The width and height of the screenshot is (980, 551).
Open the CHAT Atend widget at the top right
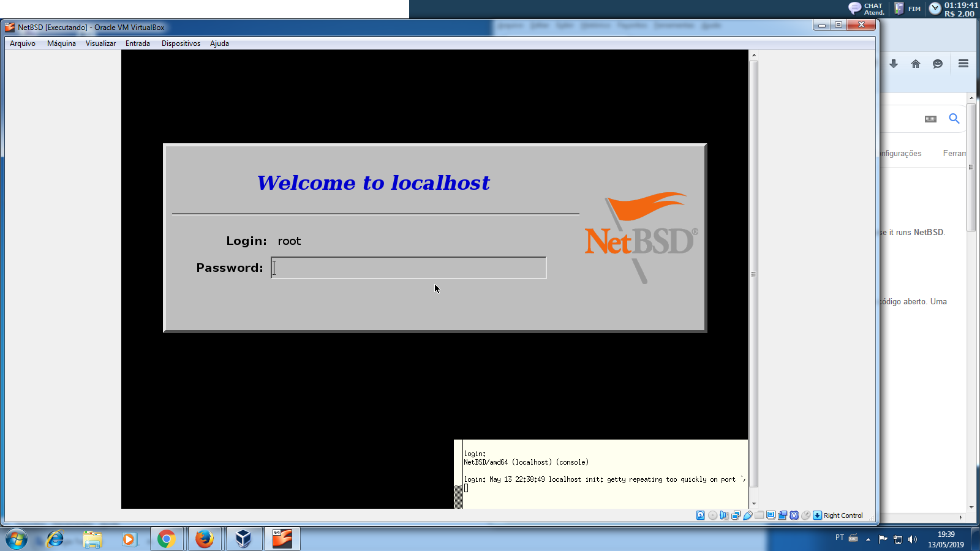pos(864,7)
